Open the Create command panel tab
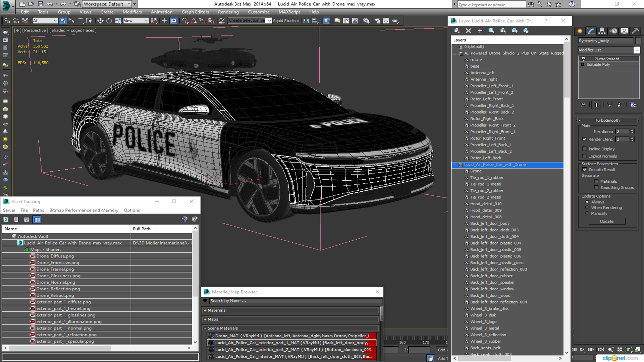Screen dimensions: 644x362 pos(580,31)
